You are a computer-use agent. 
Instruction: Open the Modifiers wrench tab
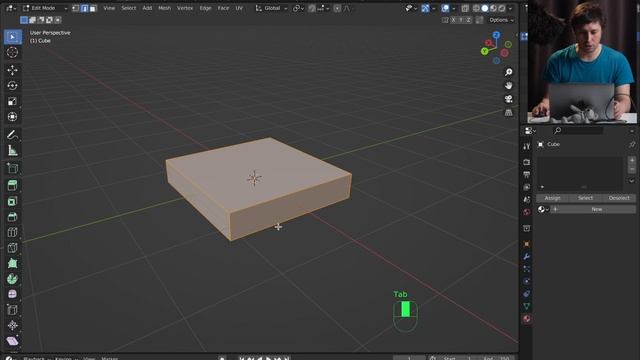point(527,256)
